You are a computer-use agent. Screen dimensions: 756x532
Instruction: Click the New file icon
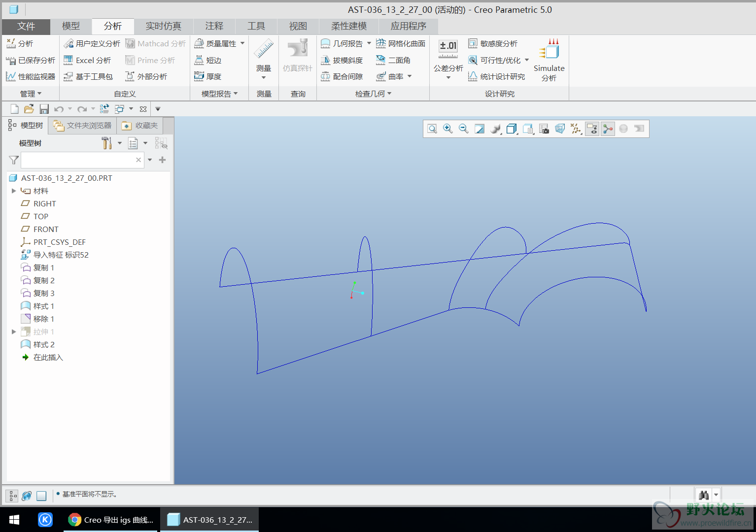point(14,109)
